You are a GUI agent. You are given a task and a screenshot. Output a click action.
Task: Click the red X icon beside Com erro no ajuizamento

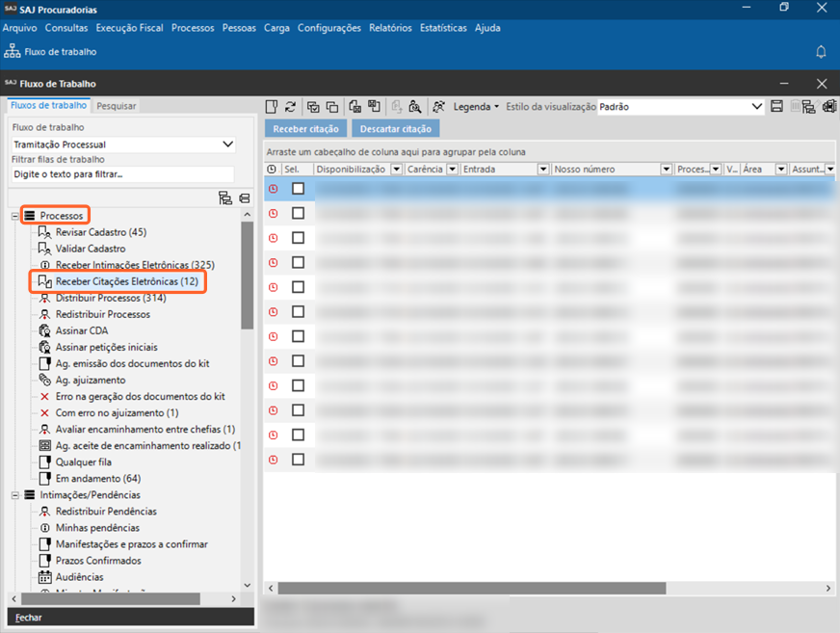coord(44,412)
